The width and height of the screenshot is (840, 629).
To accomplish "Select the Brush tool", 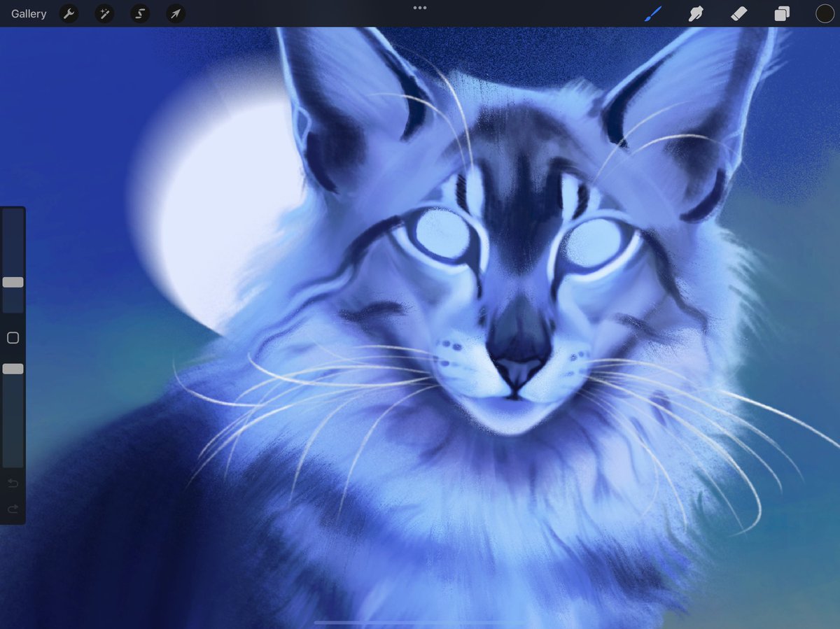I will click(653, 13).
